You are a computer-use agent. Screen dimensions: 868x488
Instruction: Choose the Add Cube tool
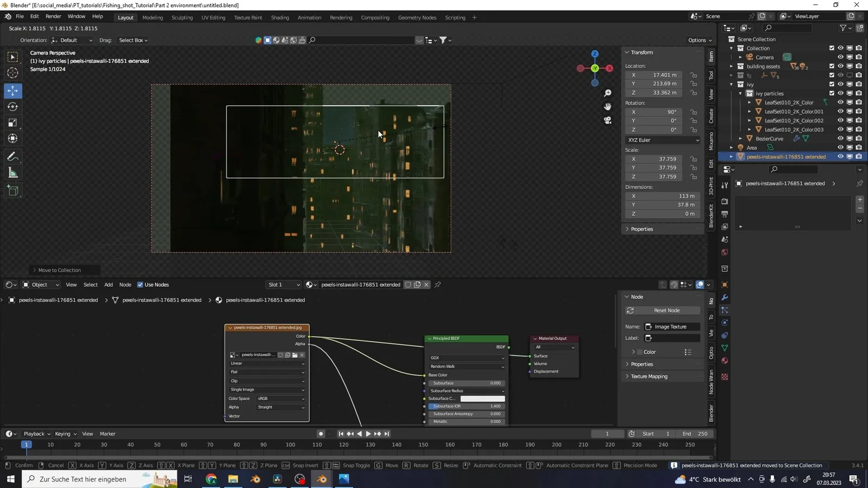pyautogui.click(x=12, y=190)
